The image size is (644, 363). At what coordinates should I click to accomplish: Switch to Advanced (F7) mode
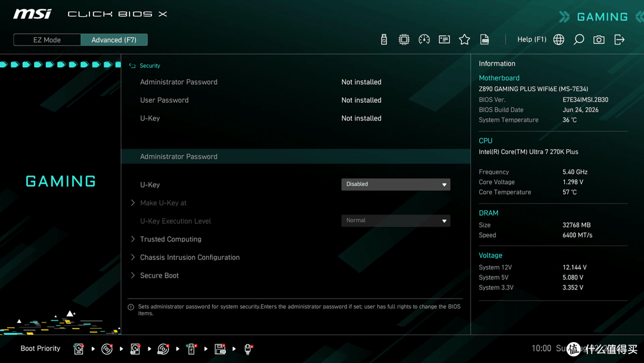coord(114,40)
